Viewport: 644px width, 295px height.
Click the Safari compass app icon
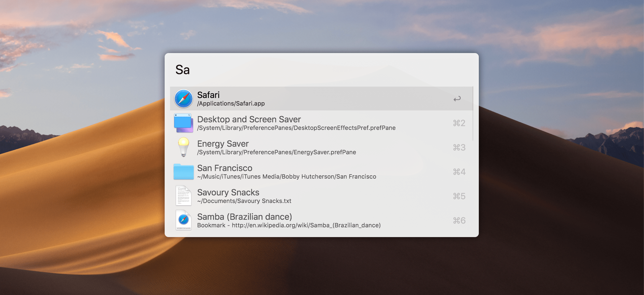coord(183,99)
